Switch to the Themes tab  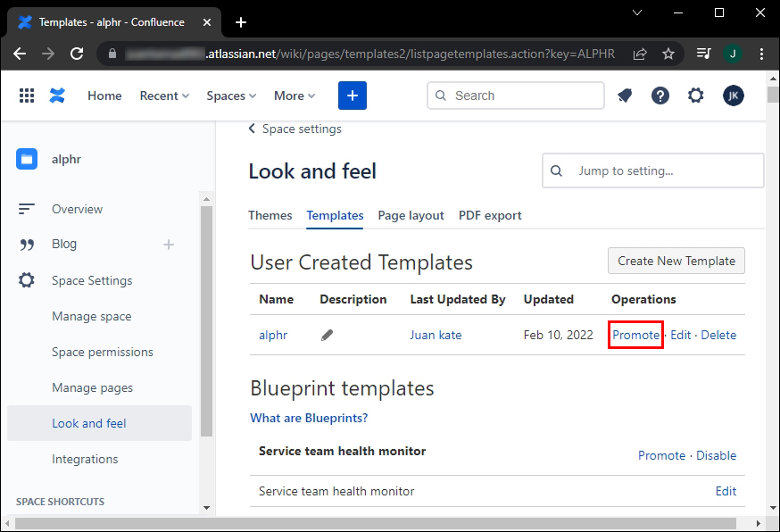coord(270,215)
